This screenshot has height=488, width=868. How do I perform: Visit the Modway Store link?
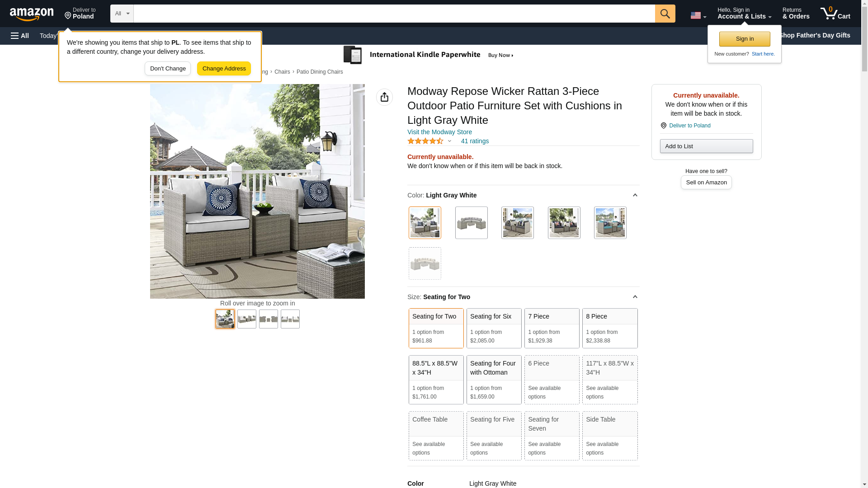pyautogui.click(x=439, y=132)
